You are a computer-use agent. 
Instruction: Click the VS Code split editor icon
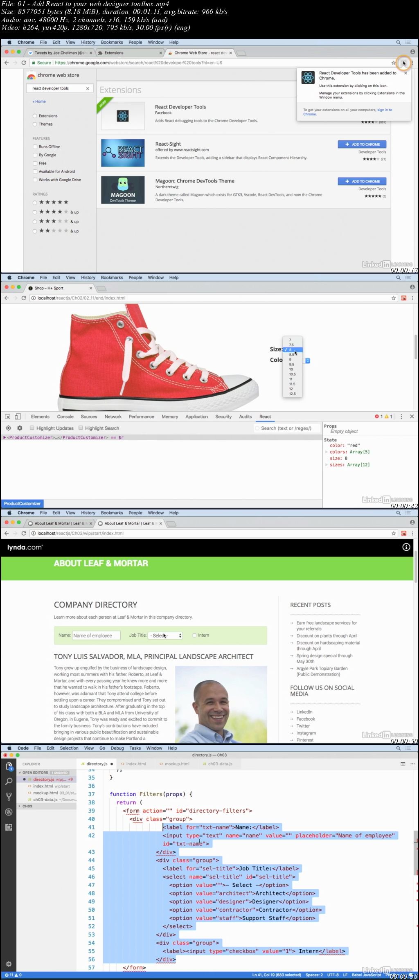click(x=403, y=764)
